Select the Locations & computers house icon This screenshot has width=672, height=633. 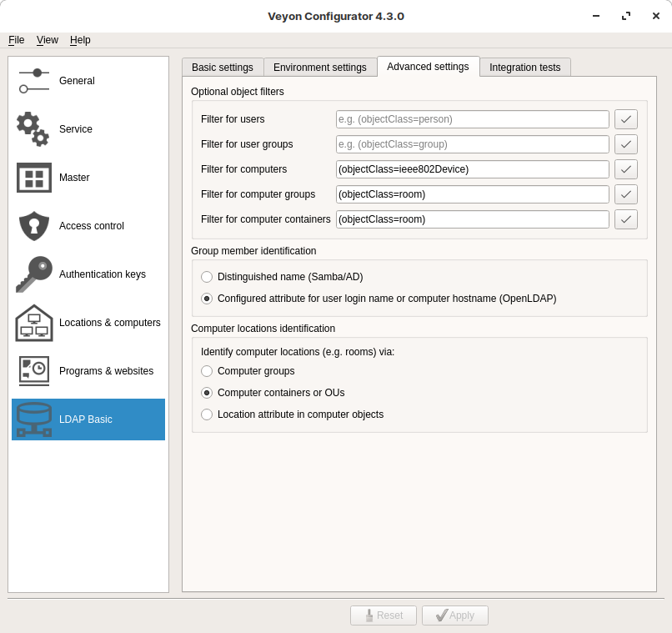click(x=34, y=323)
